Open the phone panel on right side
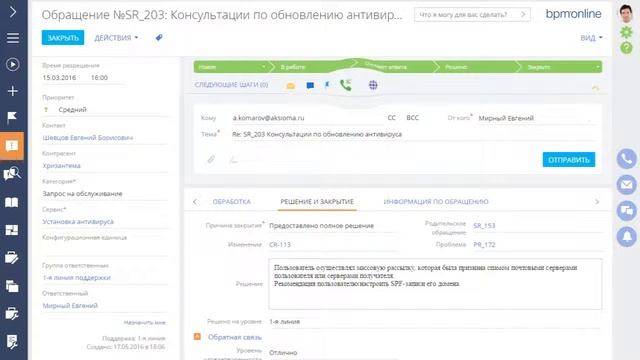 click(x=627, y=159)
